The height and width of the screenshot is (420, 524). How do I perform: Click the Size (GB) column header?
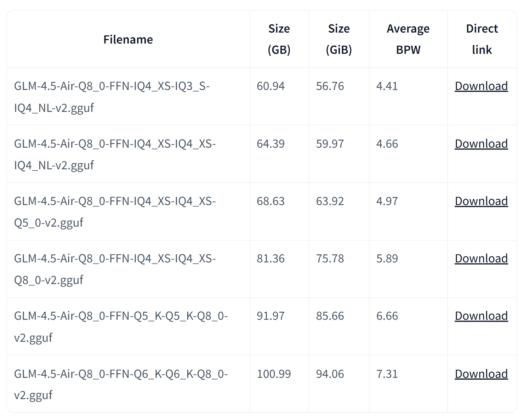[279, 39]
